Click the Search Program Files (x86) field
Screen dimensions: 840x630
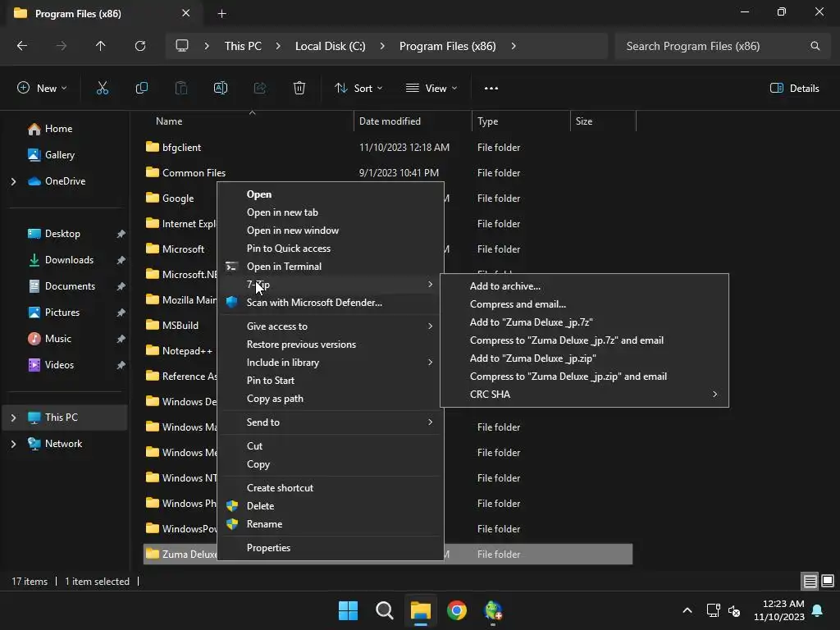[720, 46]
